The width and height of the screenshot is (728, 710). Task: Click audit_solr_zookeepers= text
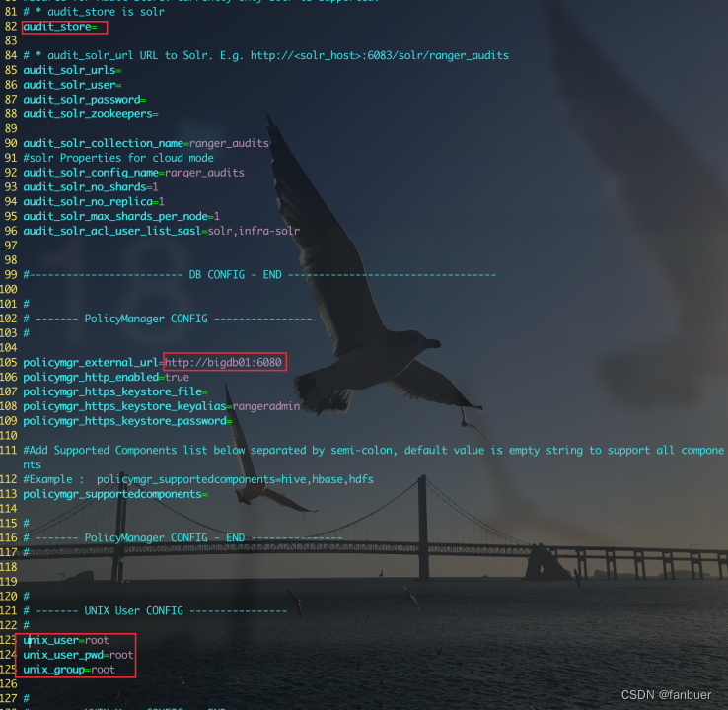click(91, 114)
